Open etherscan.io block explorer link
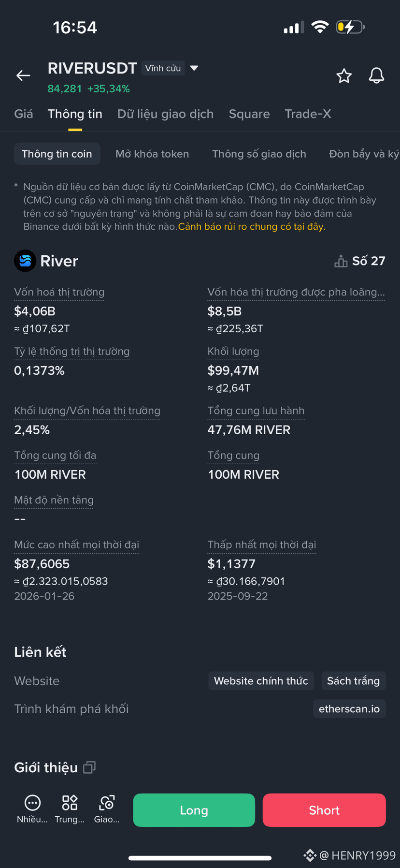400x868 pixels. click(349, 709)
